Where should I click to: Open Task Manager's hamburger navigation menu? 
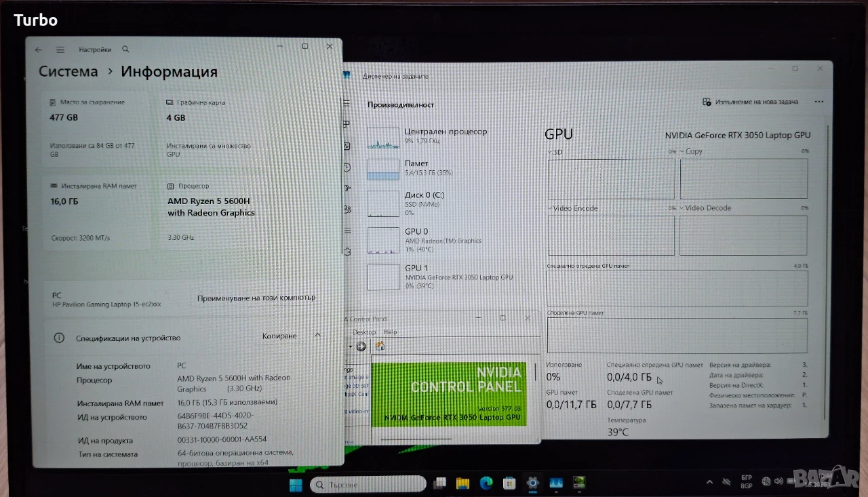347,103
